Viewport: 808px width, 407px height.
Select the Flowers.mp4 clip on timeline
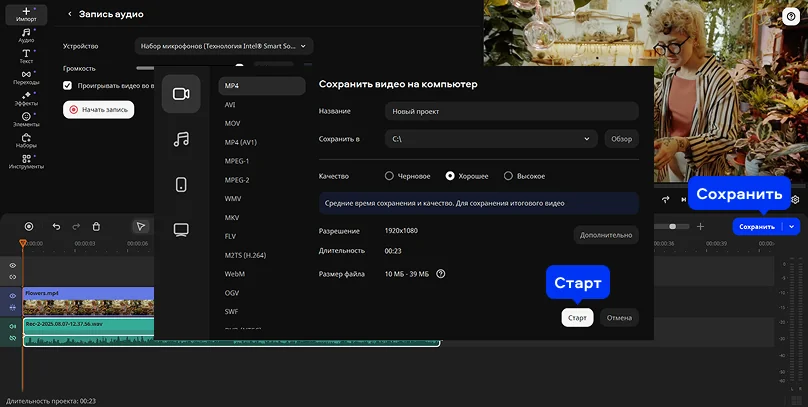click(x=88, y=301)
